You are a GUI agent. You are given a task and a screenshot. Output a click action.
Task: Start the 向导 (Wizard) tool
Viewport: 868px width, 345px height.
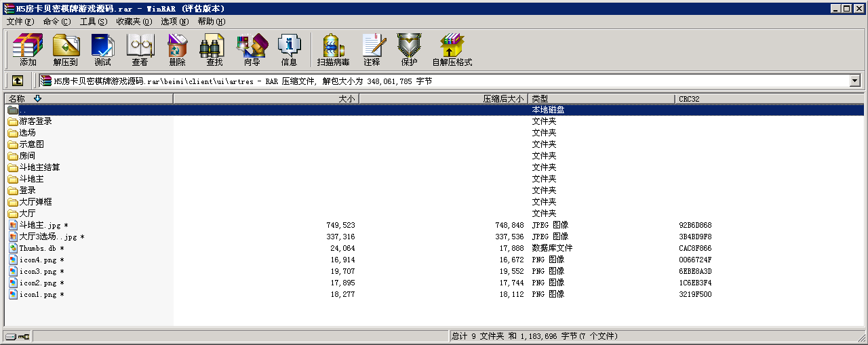click(x=252, y=50)
